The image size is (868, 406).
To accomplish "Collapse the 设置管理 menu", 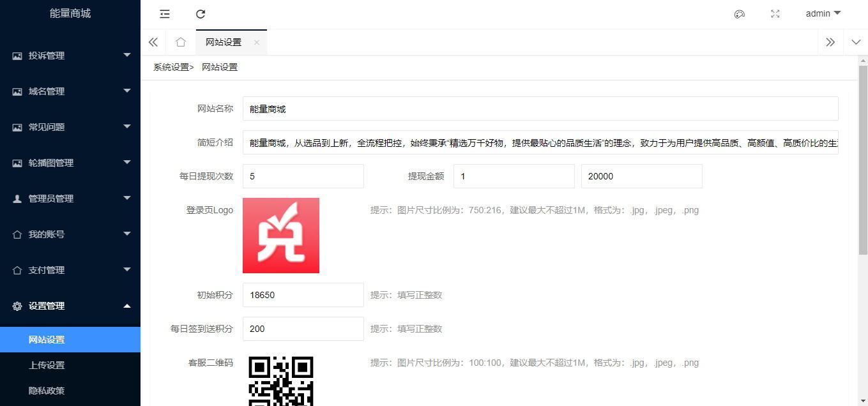I will [70, 306].
